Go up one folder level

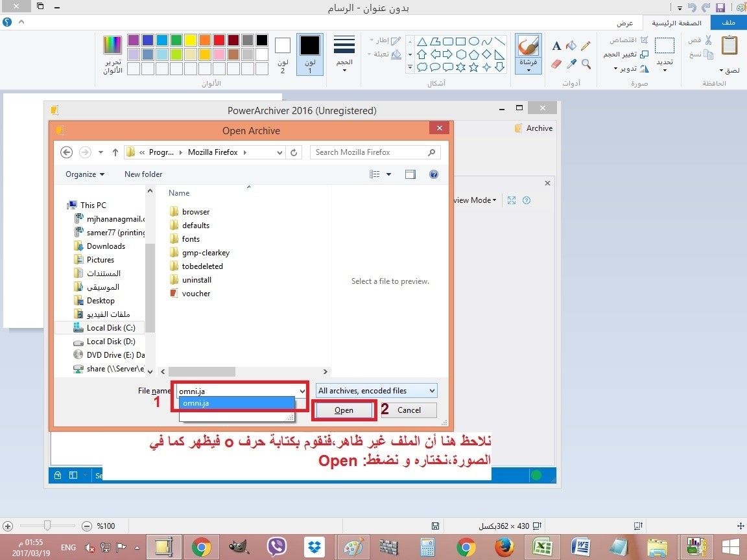point(115,152)
